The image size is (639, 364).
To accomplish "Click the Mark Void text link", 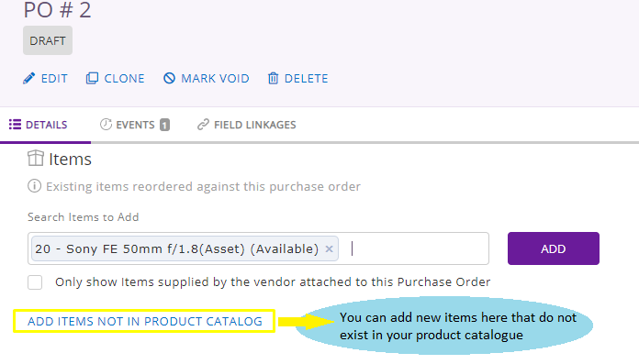I will click(215, 78).
